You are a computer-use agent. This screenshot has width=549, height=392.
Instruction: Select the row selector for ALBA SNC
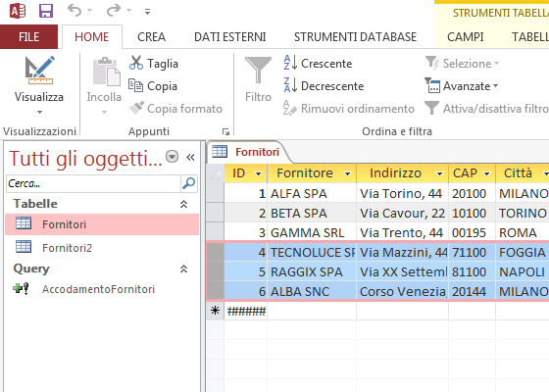[x=216, y=291]
